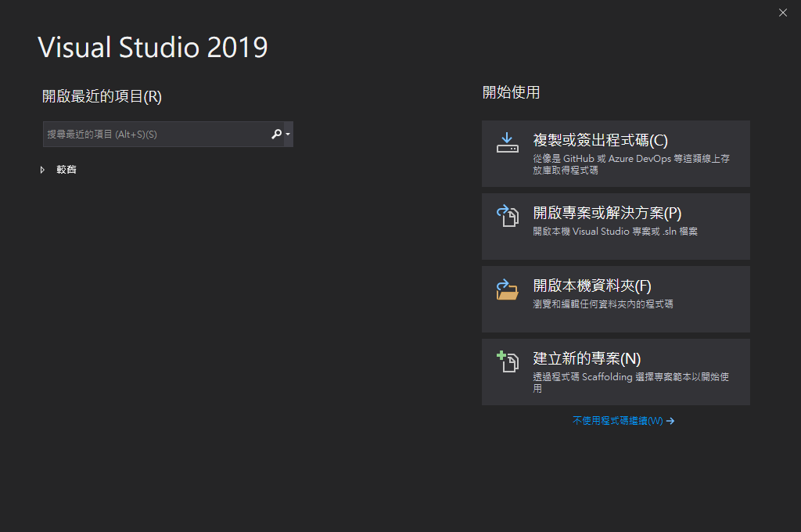Click the Visual Studio 2019 title text

153,47
